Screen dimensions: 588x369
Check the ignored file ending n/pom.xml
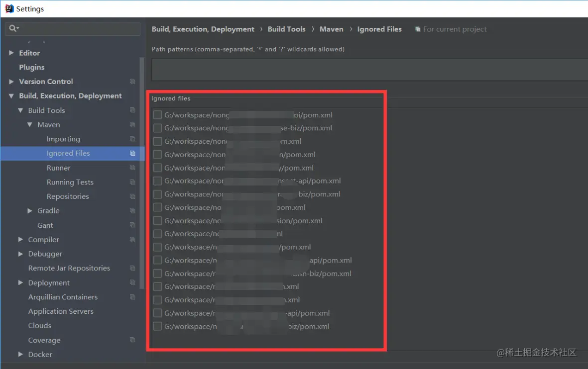coord(157,154)
